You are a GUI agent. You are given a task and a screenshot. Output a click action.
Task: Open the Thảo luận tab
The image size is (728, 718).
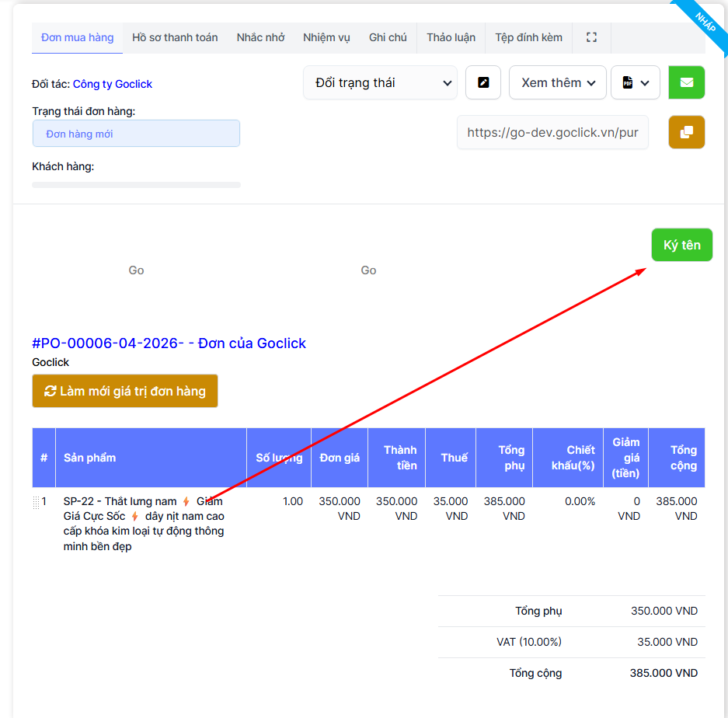coord(451,37)
